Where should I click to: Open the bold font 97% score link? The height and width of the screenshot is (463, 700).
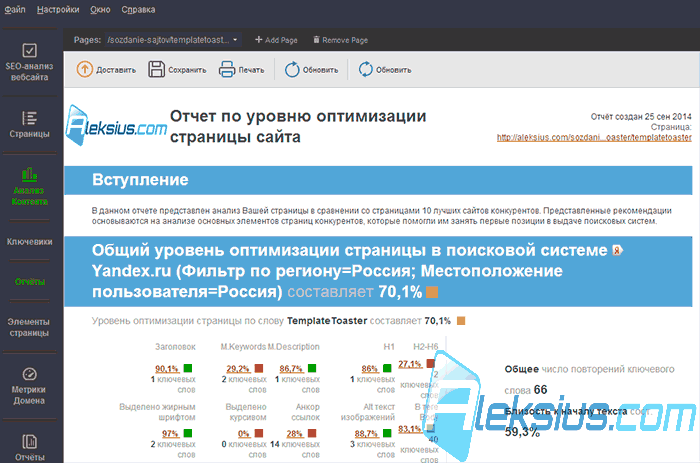click(171, 434)
